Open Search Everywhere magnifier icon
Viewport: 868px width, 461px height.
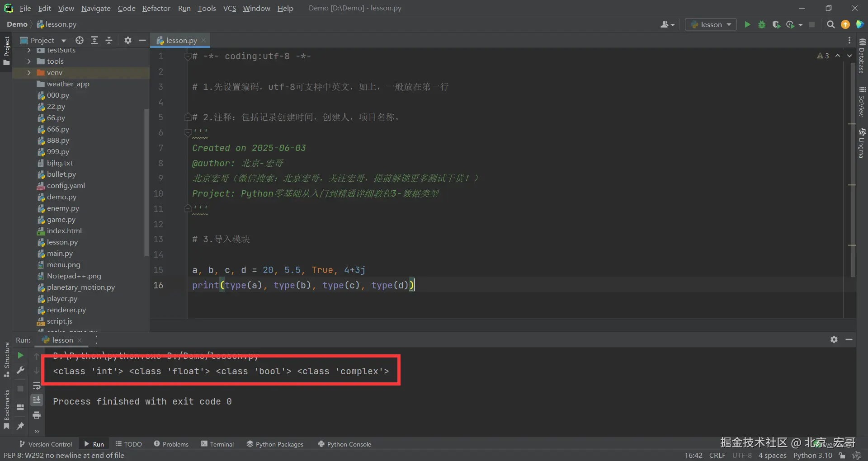click(830, 24)
